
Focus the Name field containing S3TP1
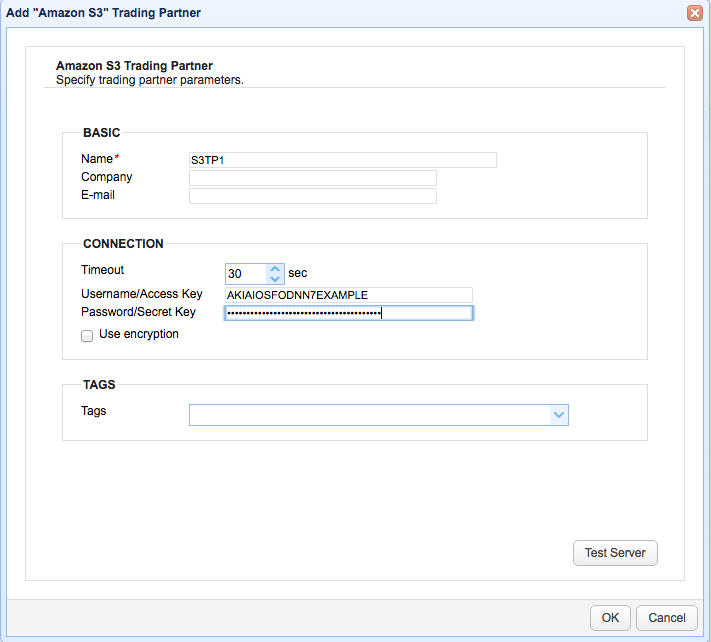[342, 160]
